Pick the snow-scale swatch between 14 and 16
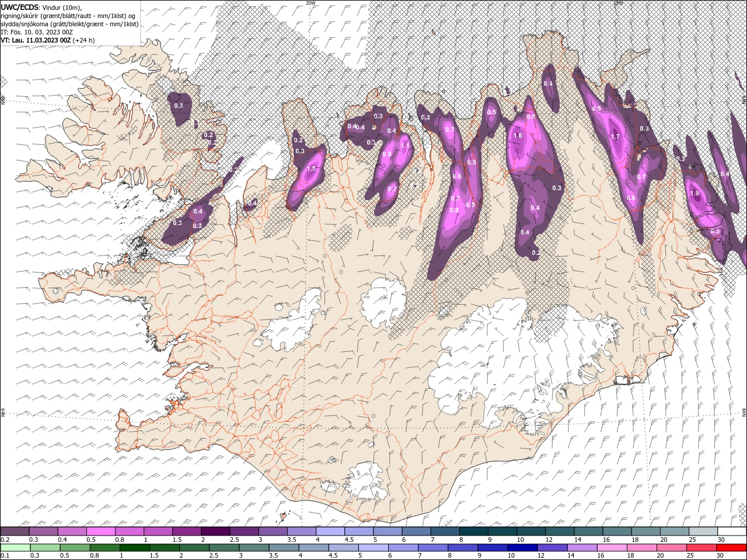747x560 pixels. 589,531
